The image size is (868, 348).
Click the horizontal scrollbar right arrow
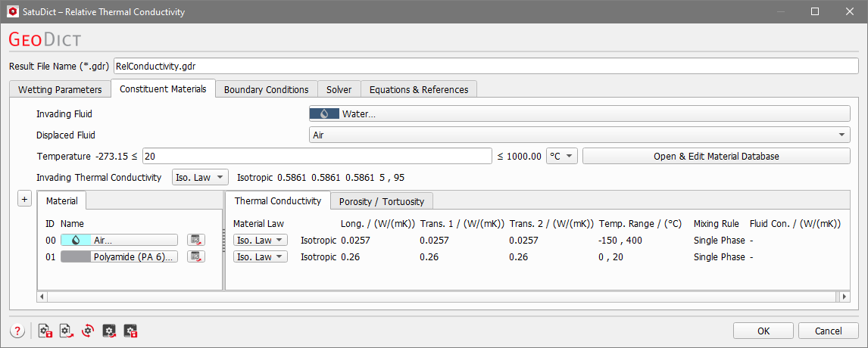pyautogui.click(x=845, y=297)
